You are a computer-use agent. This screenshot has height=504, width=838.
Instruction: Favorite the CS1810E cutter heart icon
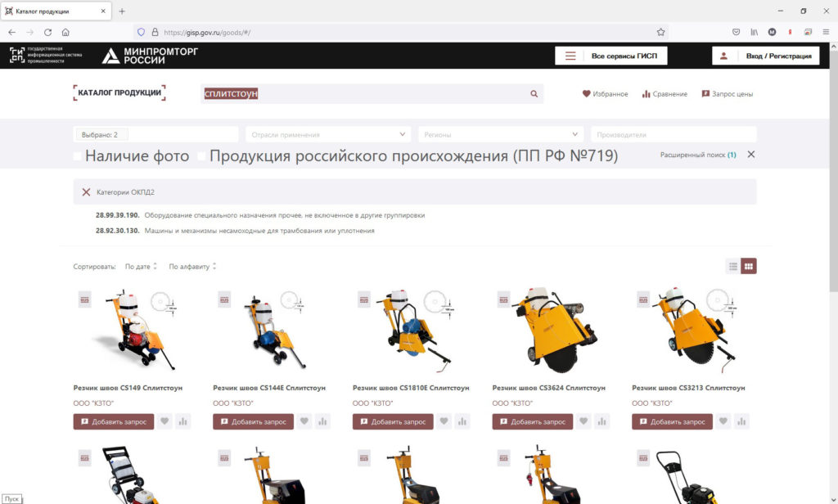click(444, 421)
